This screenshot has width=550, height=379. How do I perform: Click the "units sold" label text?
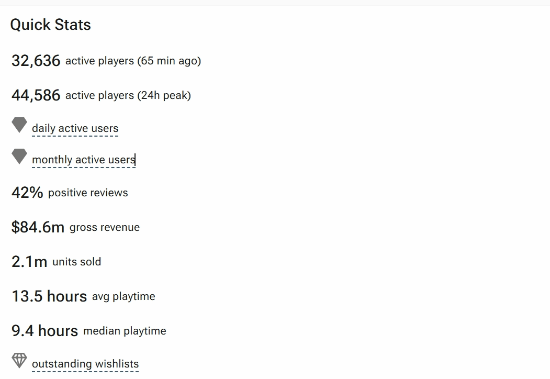point(77,262)
